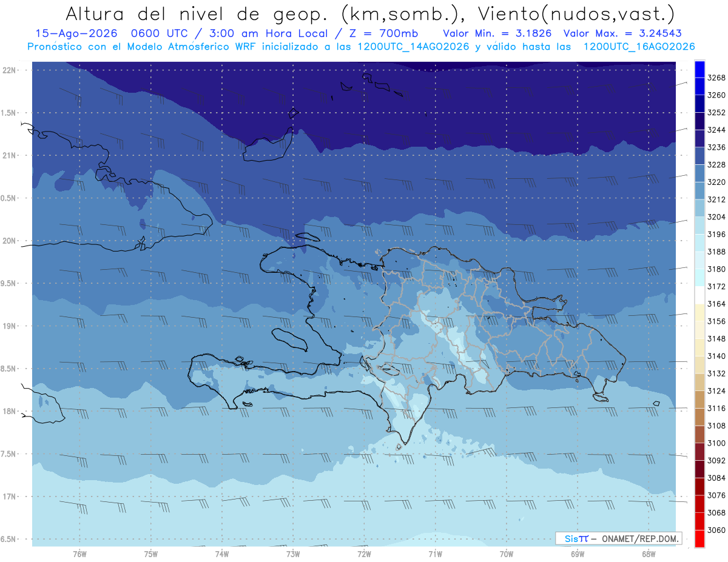Screen dimensions: 728x562
Task: Click the 22N latitude axis label
Action: (x=10, y=70)
